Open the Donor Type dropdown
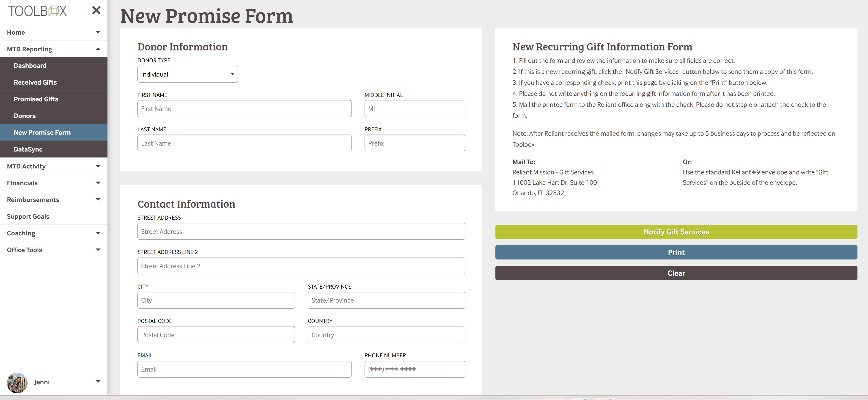 coord(187,74)
